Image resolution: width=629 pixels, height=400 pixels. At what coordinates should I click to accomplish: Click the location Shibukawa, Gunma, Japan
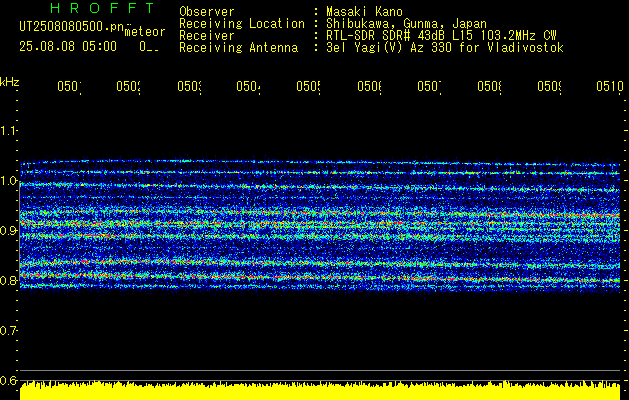click(406, 24)
